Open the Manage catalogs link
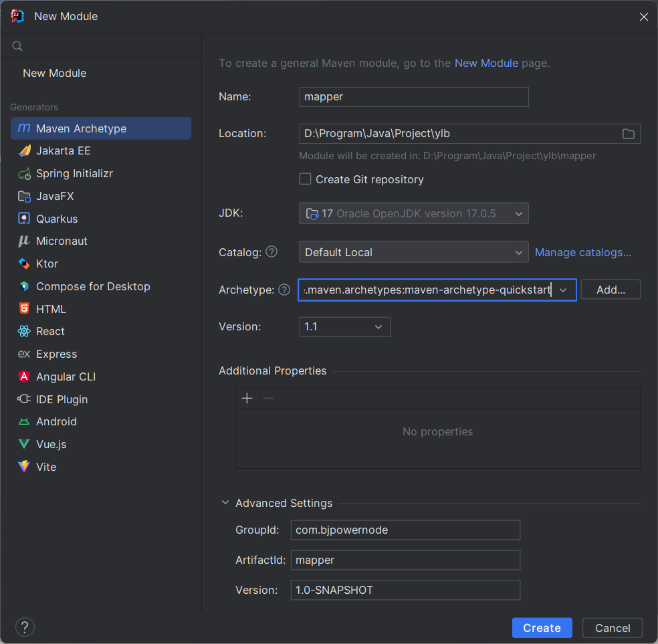This screenshot has width=658, height=644. pyautogui.click(x=583, y=253)
